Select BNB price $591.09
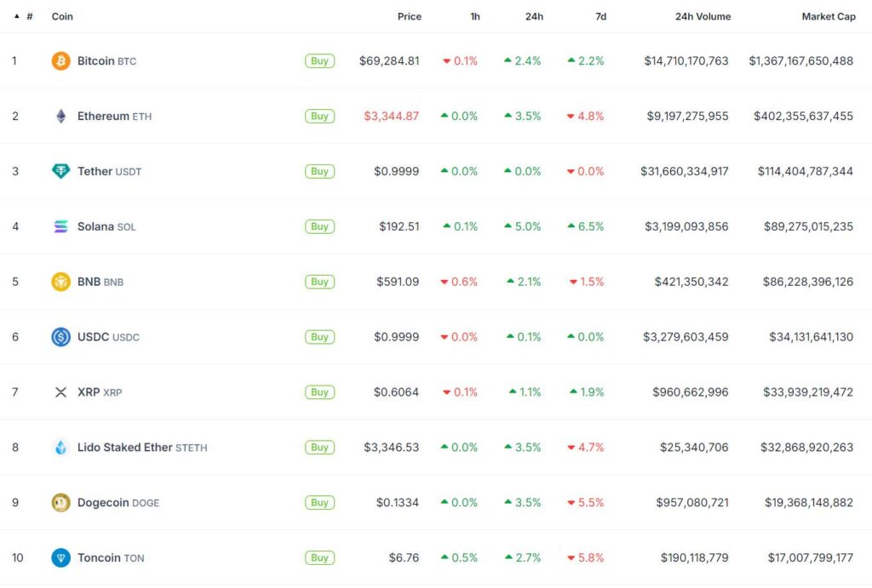 coord(398,282)
